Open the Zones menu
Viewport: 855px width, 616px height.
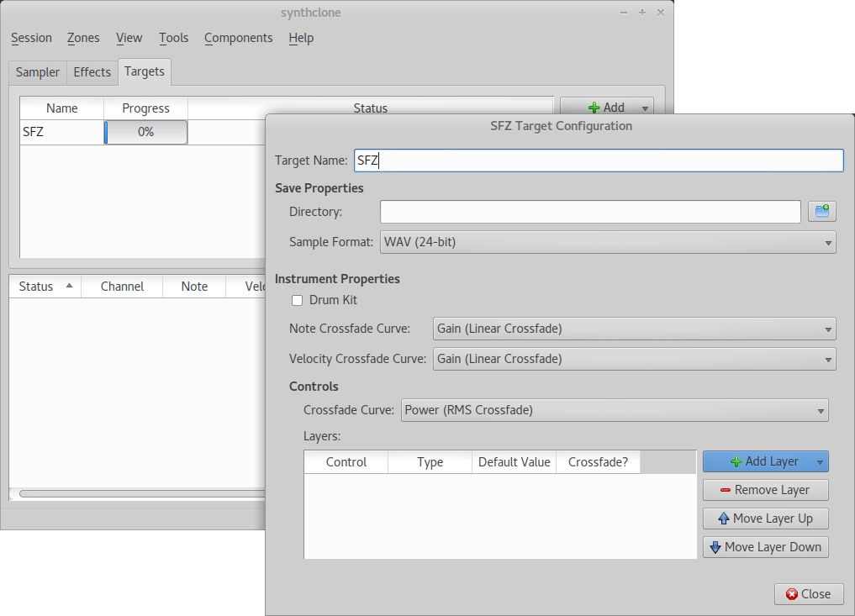pyautogui.click(x=83, y=38)
